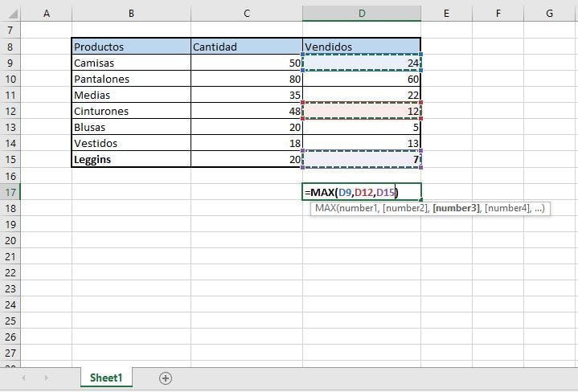Image resolution: width=578 pixels, height=392 pixels.
Task: Click the Vendidos header cell
Action: [x=362, y=47]
